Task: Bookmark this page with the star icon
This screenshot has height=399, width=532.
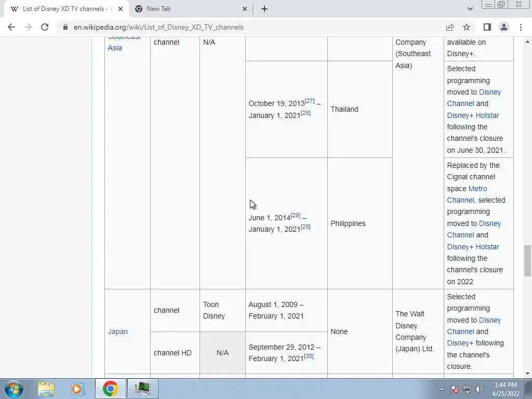Action: tap(467, 27)
